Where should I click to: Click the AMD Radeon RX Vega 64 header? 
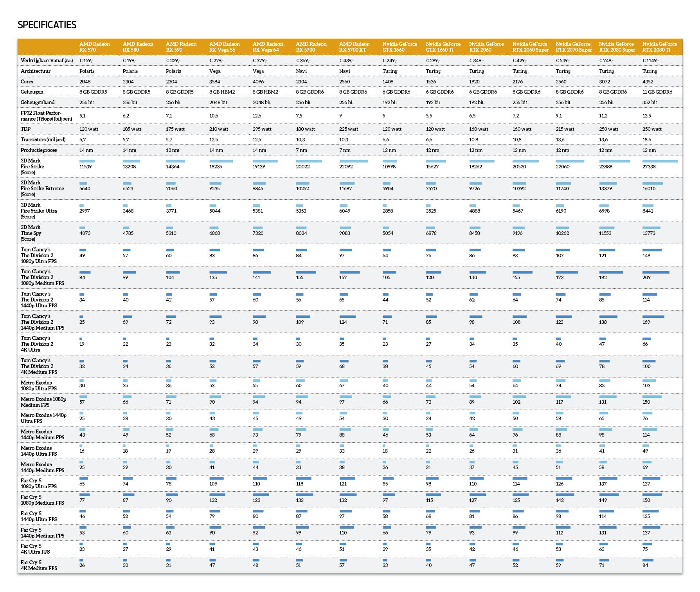(268, 47)
